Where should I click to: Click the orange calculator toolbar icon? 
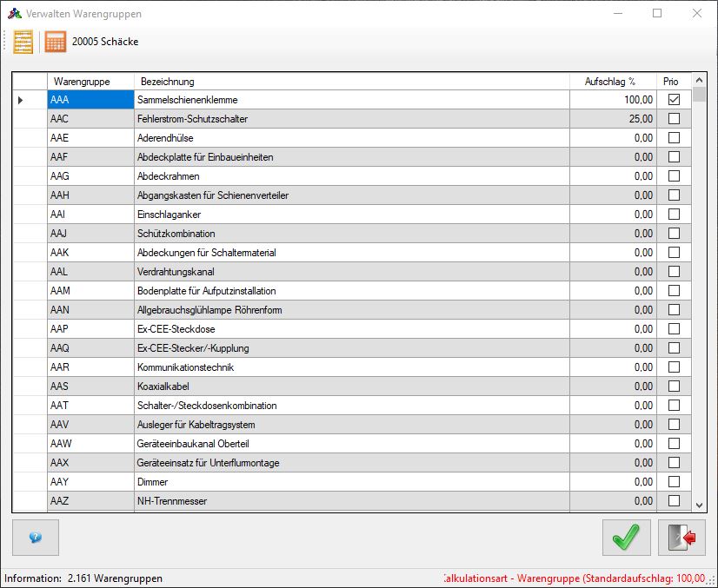(x=56, y=42)
